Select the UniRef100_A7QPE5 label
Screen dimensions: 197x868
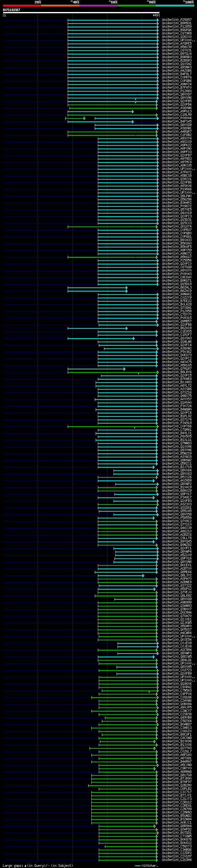[177, 43]
